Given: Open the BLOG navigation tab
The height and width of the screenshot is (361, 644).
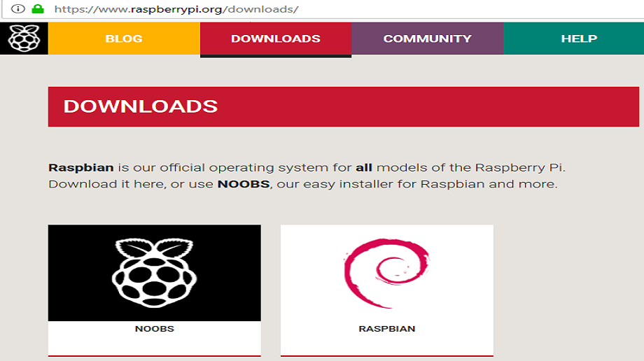Looking at the screenshot, I should click(124, 38).
